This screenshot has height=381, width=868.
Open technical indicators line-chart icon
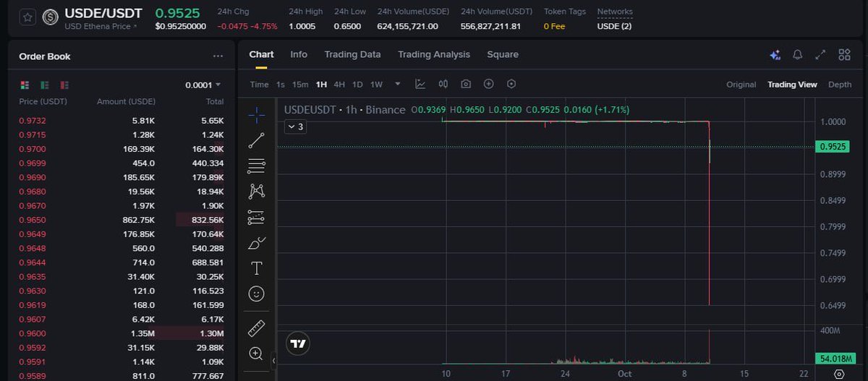click(420, 85)
